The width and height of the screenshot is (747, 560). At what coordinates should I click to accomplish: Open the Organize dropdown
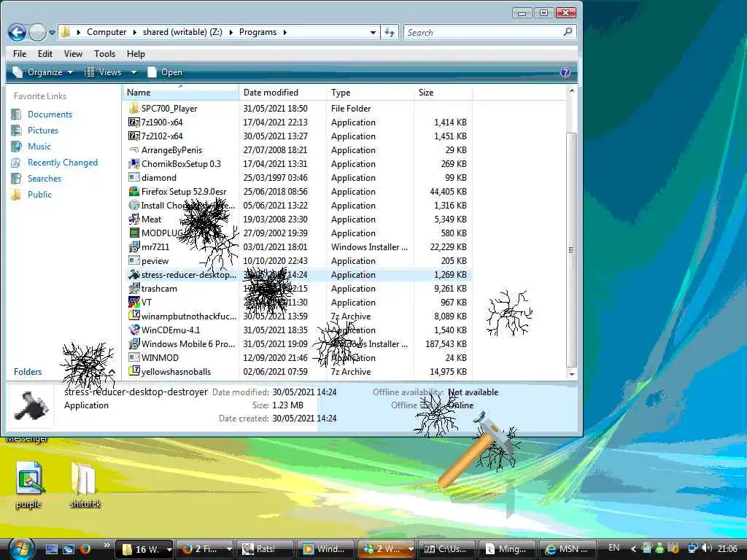[42, 72]
